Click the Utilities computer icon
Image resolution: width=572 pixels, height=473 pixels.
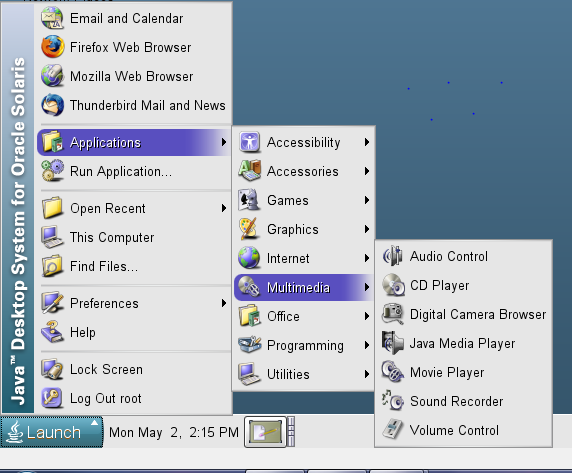[250, 374]
